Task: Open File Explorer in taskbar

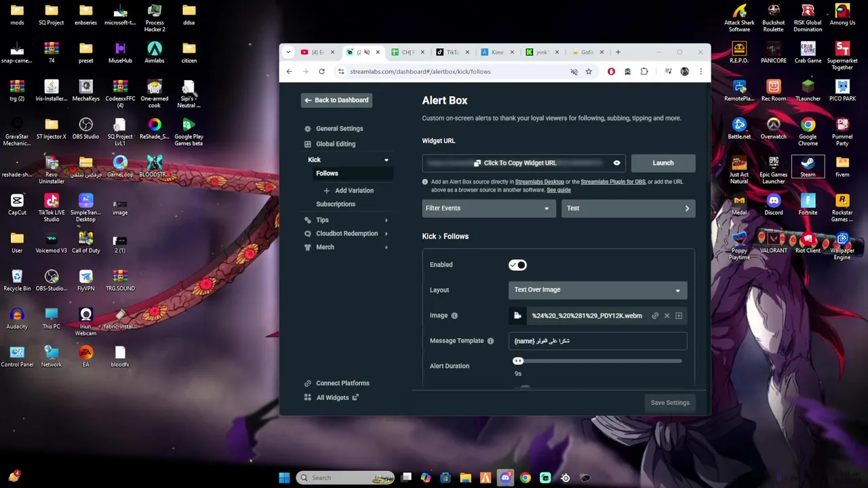Action: tap(465, 478)
